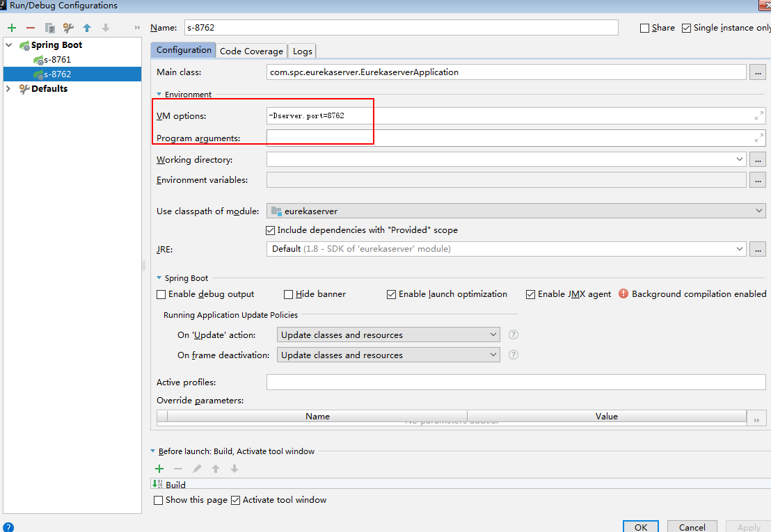Collapse the Before launch section
Screen dimensions: 771x532
[x=152, y=451]
